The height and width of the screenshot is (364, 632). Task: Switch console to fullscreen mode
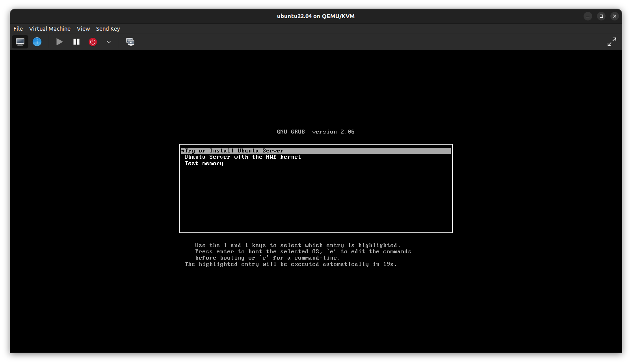[612, 42]
